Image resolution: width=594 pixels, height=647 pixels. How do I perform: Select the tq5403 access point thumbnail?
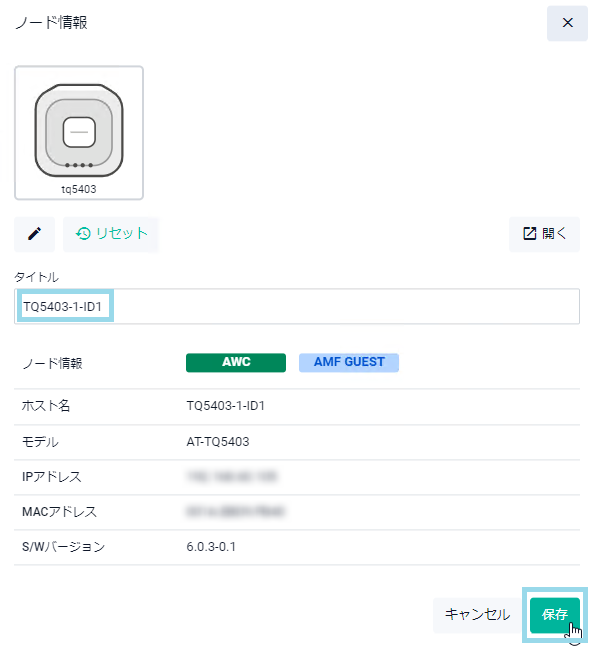coord(79,133)
